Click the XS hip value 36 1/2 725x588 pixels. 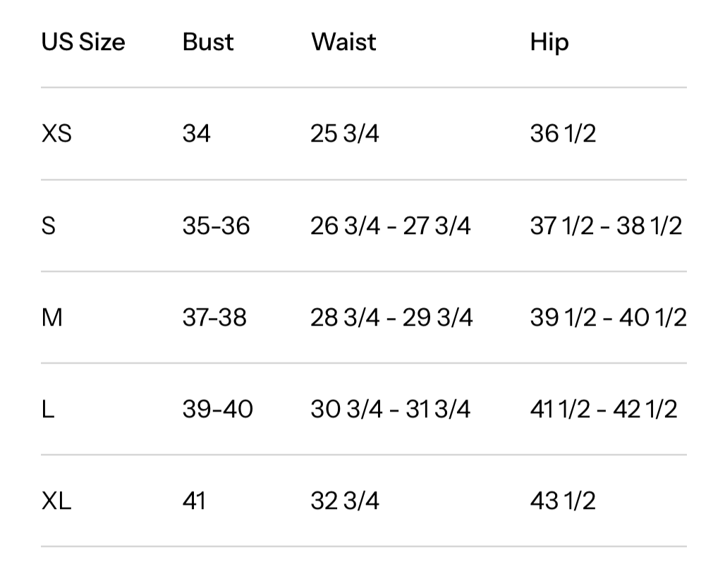pyautogui.click(x=562, y=133)
